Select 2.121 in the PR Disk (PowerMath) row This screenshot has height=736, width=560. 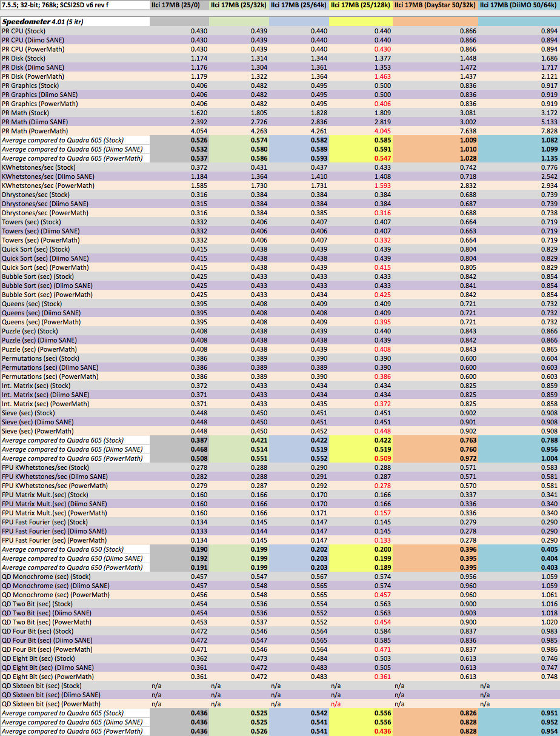tap(548, 76)
